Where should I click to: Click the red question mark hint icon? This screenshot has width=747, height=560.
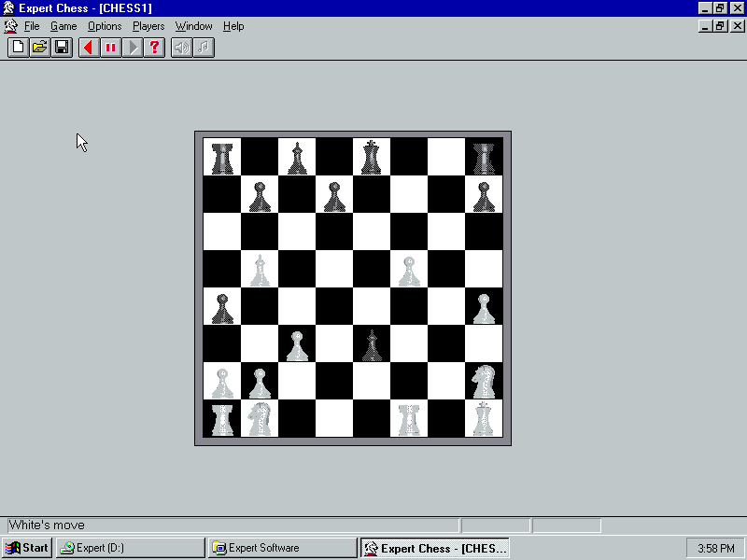tap(154, 48)
